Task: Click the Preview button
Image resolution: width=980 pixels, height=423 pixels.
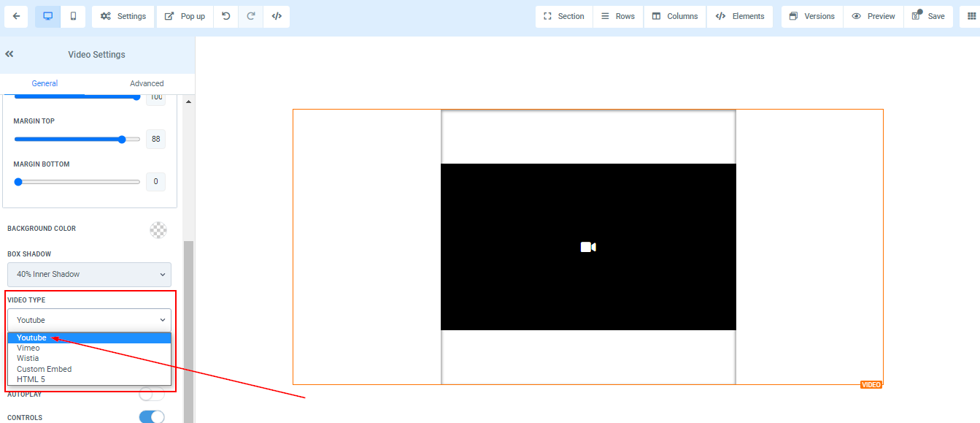Action: click(873, 16)
